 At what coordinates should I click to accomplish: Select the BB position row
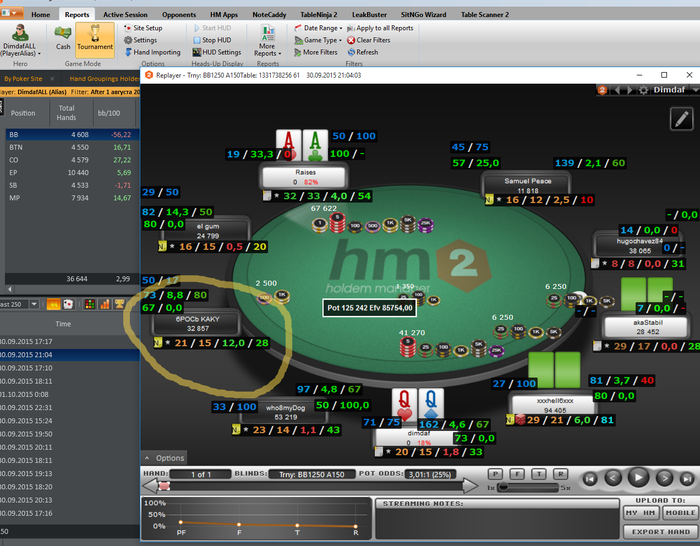[72, 134]
